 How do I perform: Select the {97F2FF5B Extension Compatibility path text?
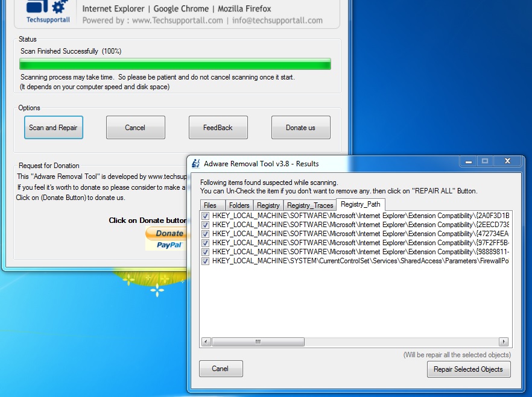click(361, 243)
